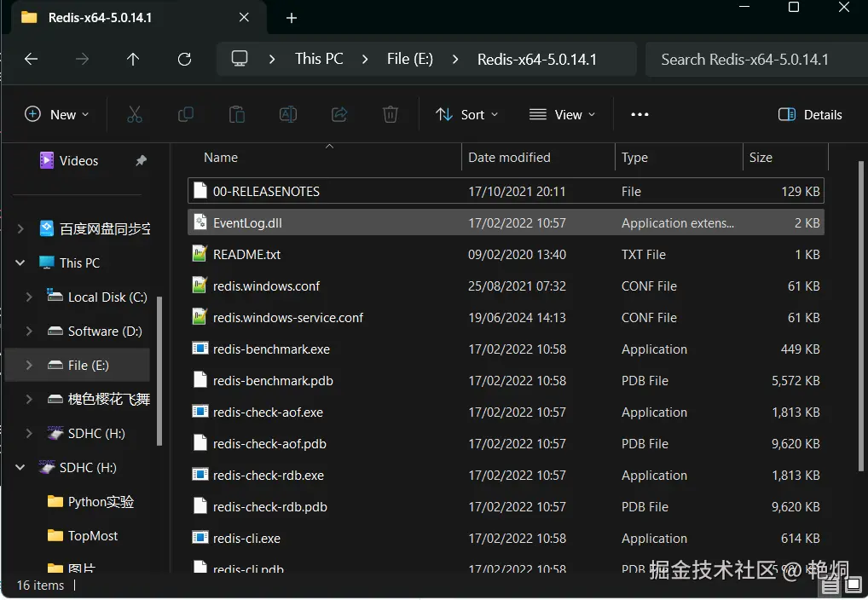The height and width of the screenshot is (600, 868).
Task: Toggle the Details pane button
Action: pos(810,114)
